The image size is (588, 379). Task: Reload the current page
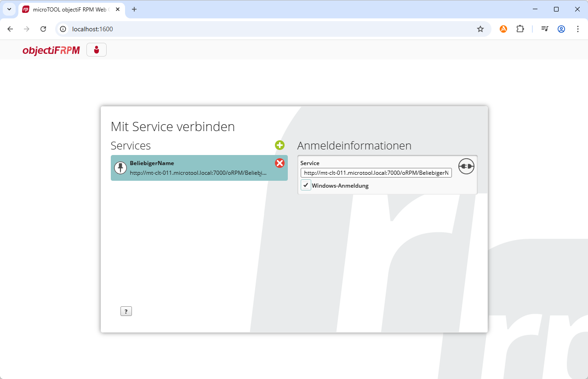[x=43, y=29]
